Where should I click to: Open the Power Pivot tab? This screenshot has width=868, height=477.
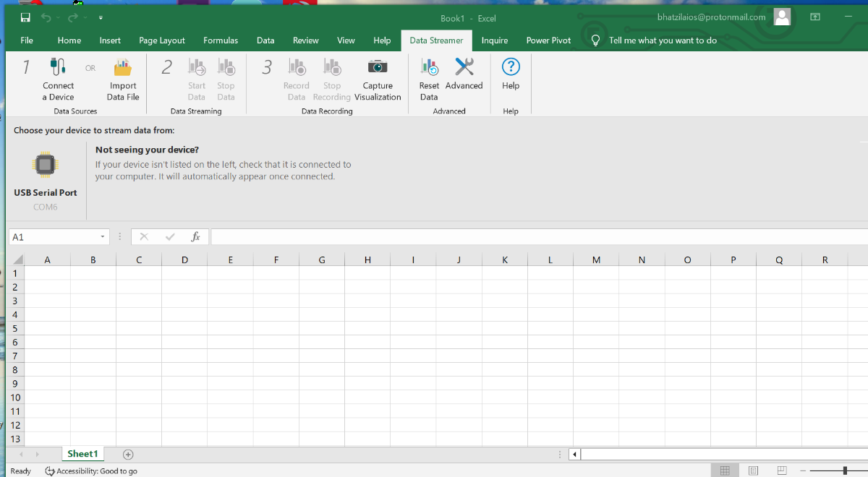click(548, 40)
